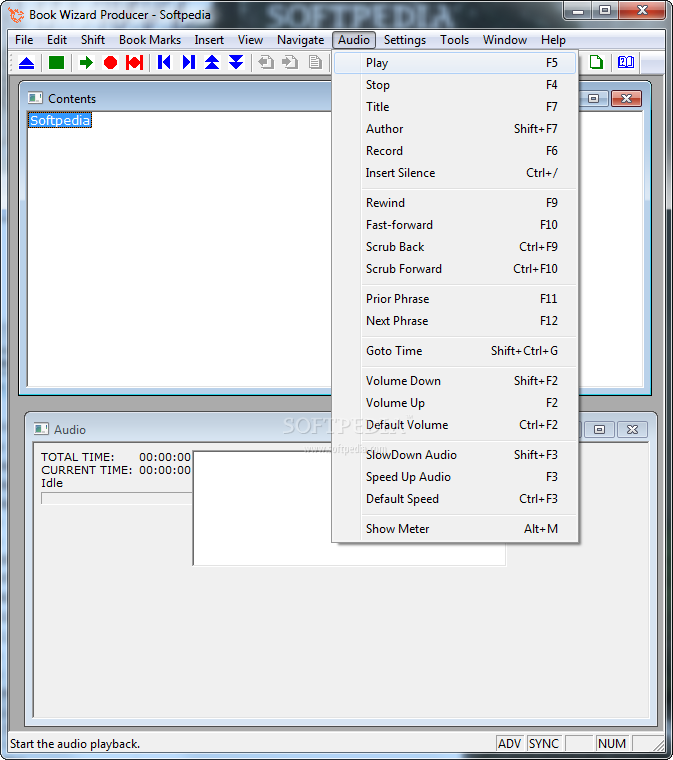The height and width of the screenshot is (760, 673).
Task: Choose Rewind in the Audio menu
Action: point(455,203)
